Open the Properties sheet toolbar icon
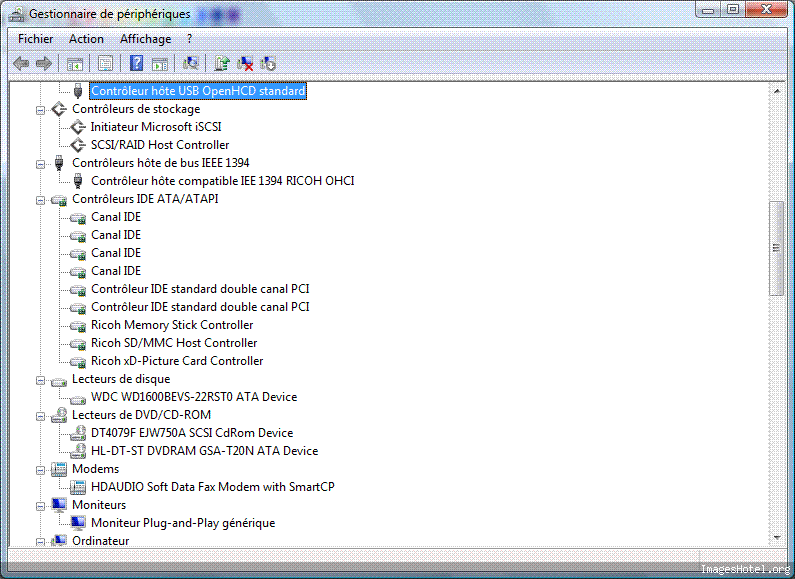This screenshot has height=579, width=795. pyautogui.click(x=105, y=64)
